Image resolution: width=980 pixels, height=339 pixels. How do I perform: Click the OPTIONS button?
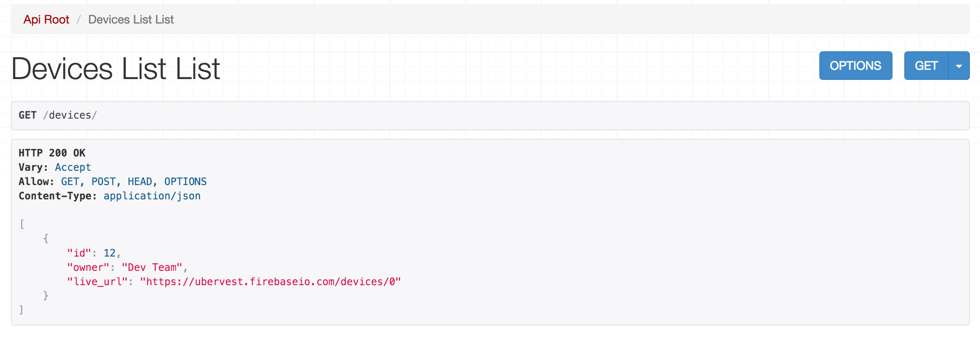(x=856, y=66)
